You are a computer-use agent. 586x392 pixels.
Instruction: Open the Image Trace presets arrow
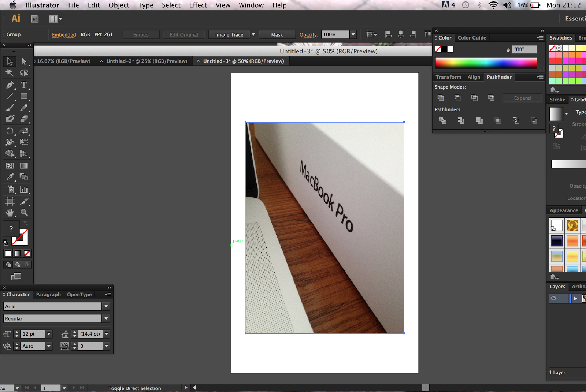(253, 34)
